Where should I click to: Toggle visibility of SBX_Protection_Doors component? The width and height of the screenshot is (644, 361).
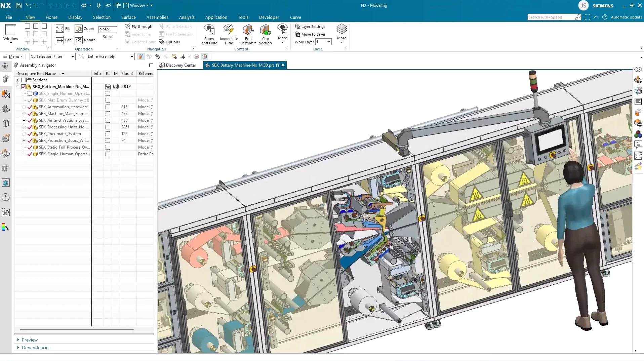point(30,141)
